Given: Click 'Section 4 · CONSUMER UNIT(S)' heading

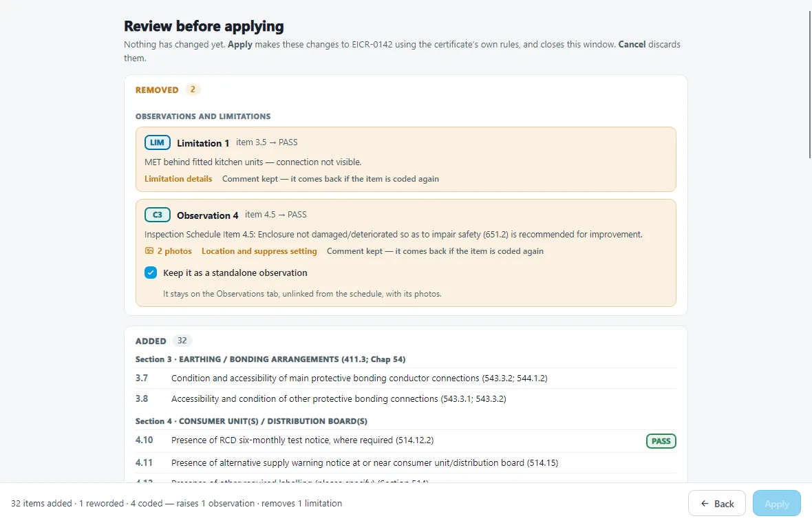Looking at the screenshot, I should 251,422.
